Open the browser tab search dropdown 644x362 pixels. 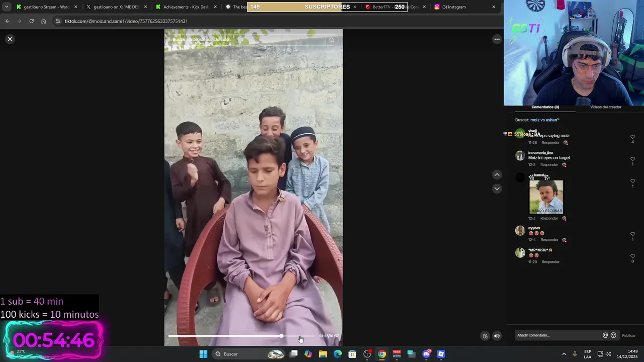[x=7, y=7]
